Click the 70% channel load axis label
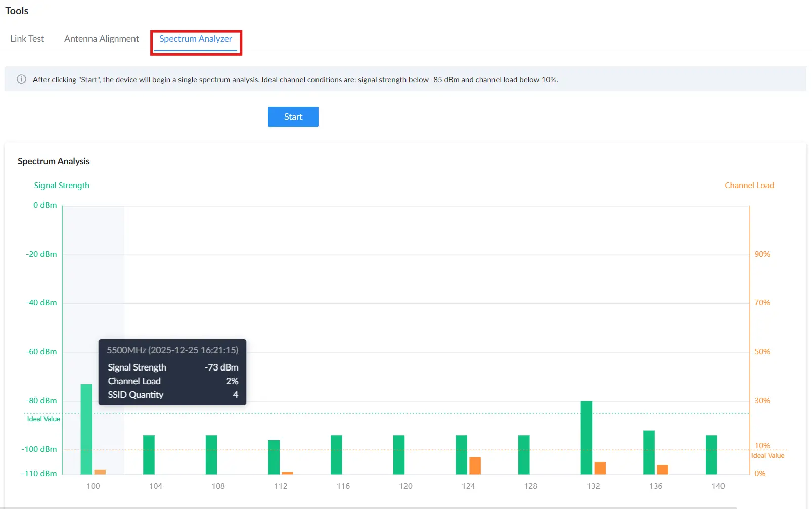Screen dimensions: 812x509 click(762, 303)
